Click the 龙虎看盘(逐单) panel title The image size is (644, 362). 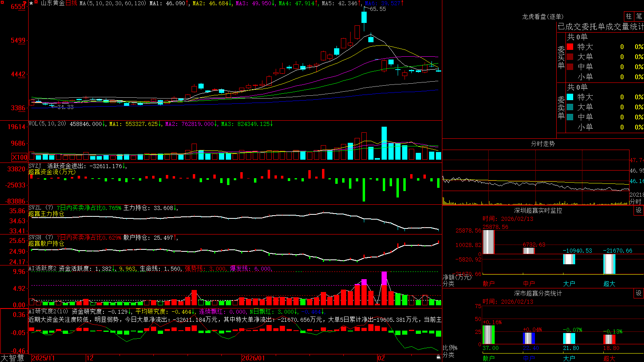[x=543, y=16]
